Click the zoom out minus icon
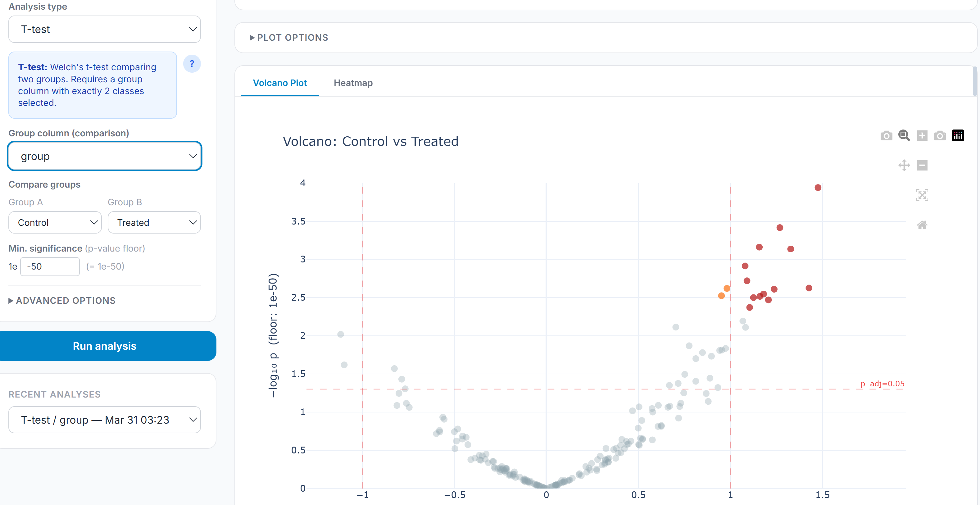This screenshot has height=505, width=980. (922, 165)
